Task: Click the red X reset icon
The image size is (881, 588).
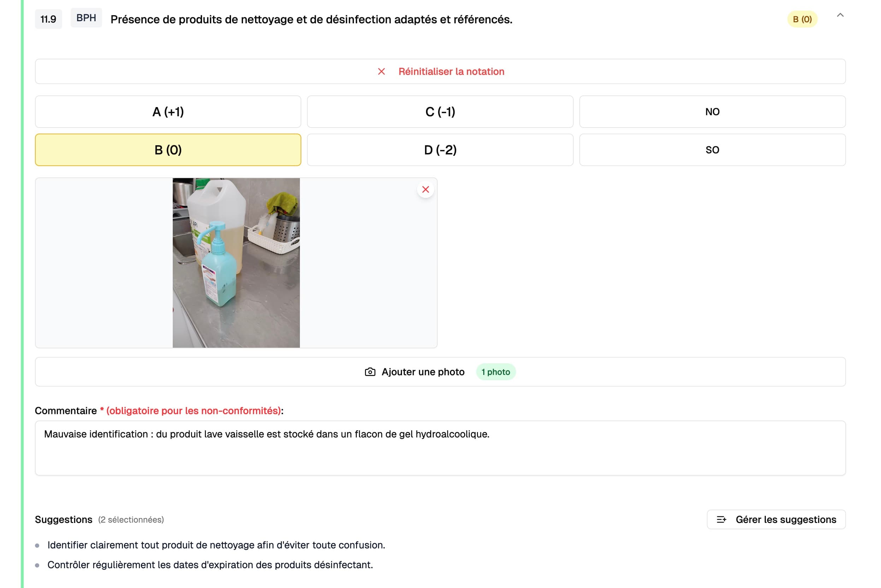Action: pyautogui.click(x=381, y=72)
